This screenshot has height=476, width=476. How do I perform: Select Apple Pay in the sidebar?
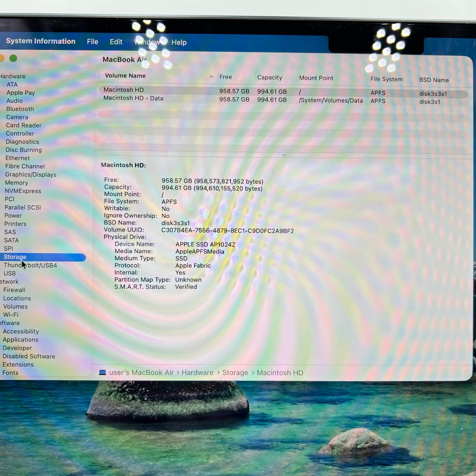click(21, 93)
